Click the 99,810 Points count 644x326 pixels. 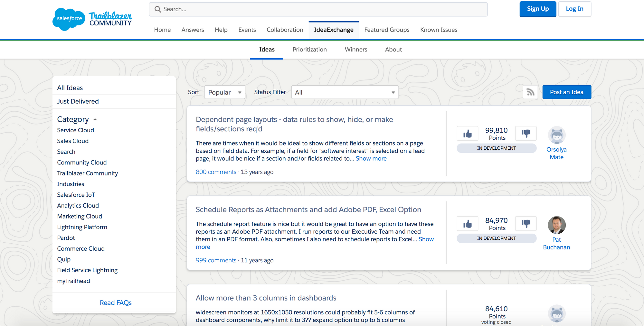[497, 134]
